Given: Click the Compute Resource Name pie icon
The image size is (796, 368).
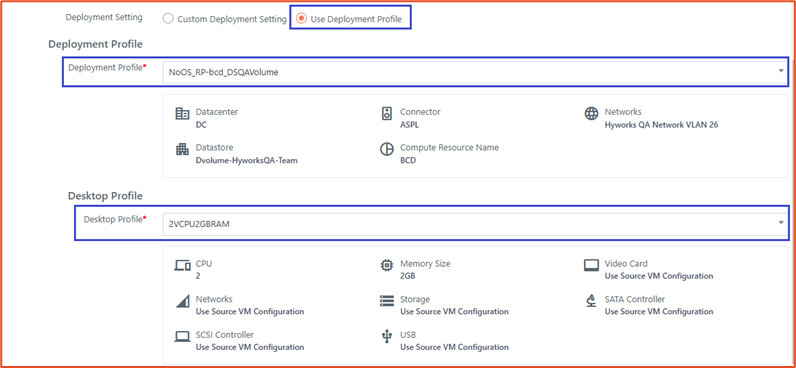Looking at the screenshot, I should tap(387, 149).
